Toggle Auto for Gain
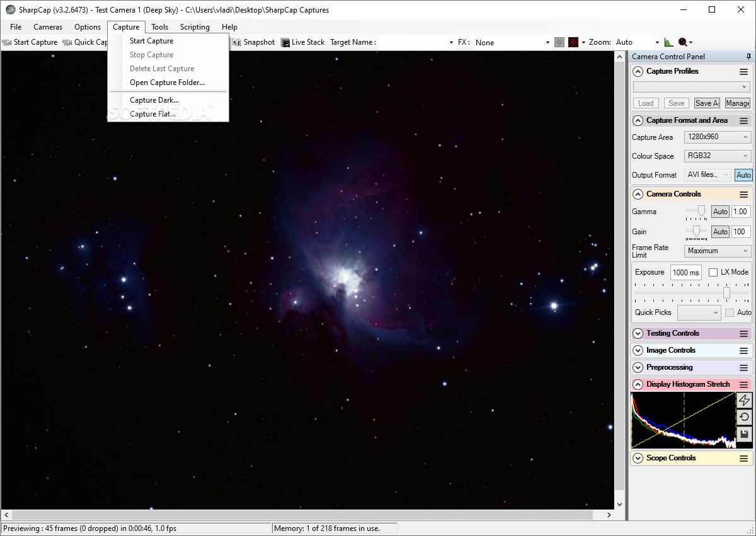This screenshot has height=536, width=756. tap(720, 232)
